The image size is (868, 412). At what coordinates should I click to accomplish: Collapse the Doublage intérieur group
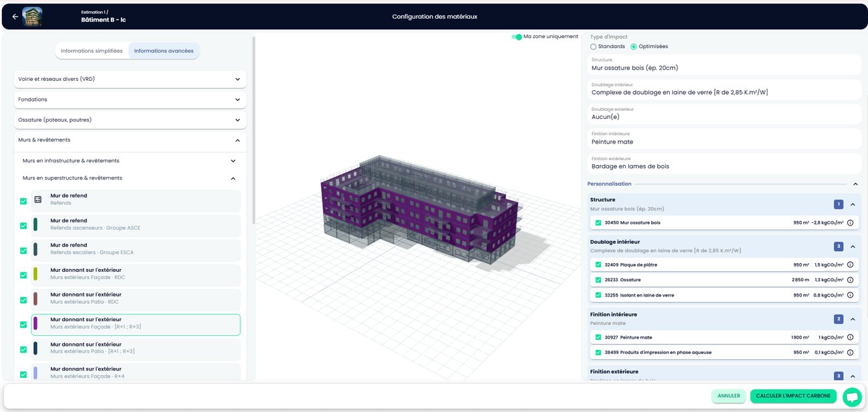click(x=853, y=246)
